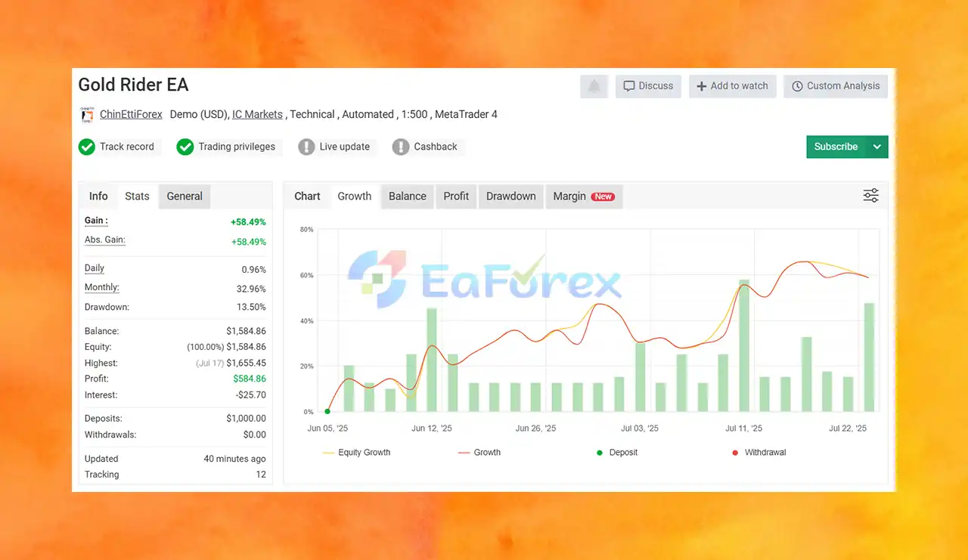Toggle the Deposit legend marker
This screenshot has width=968, height=560.
617,453
